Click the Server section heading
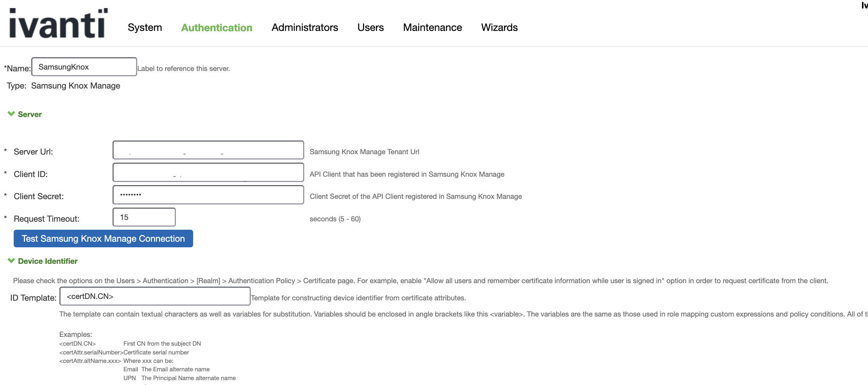Screen dimensions: 868x385 pos(30,115)
